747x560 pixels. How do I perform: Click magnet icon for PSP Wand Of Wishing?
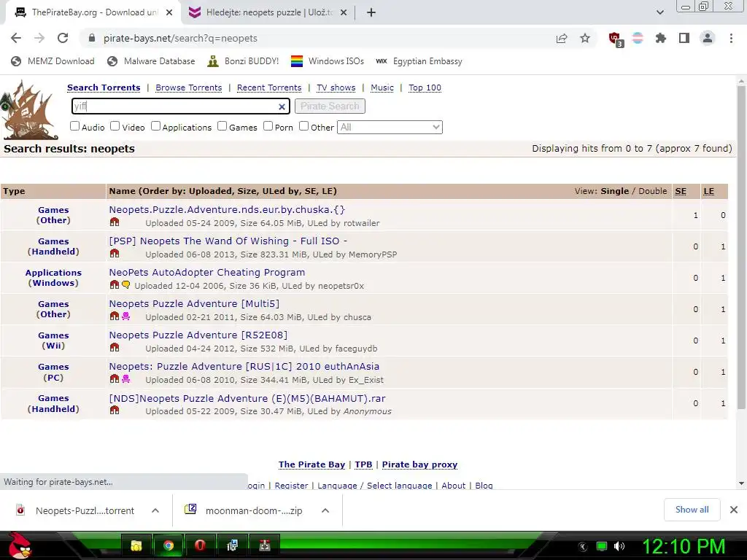(x=115, y=253)
